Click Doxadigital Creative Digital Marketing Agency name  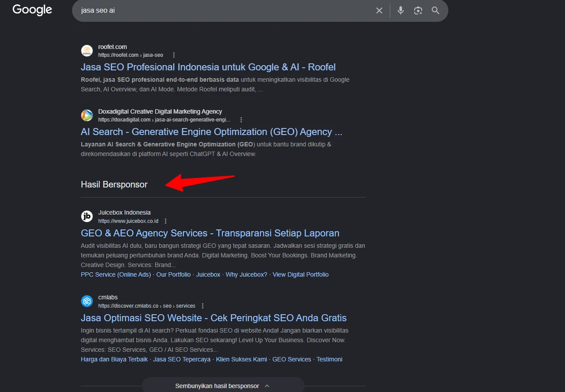point(160,111)
